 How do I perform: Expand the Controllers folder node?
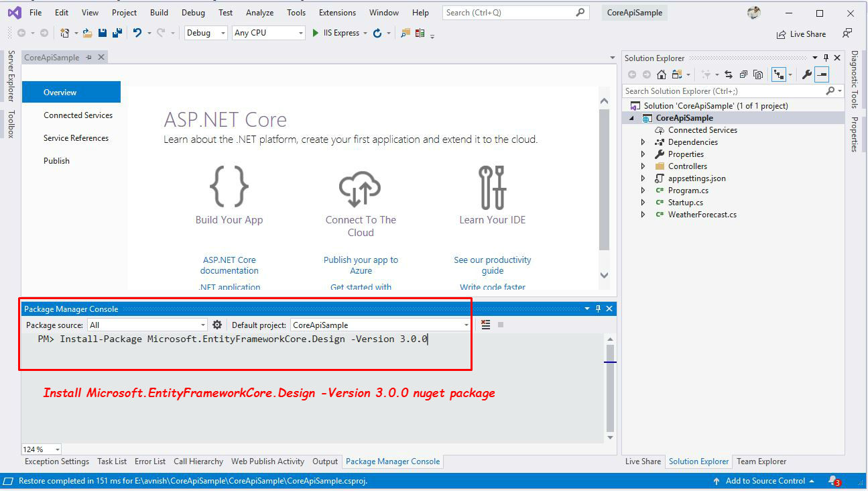pos(643,166)
